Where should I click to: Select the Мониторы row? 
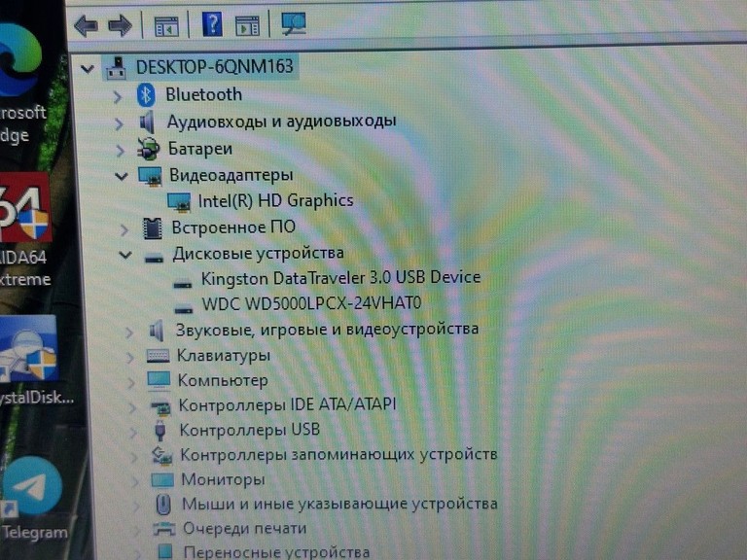point(223,479)
